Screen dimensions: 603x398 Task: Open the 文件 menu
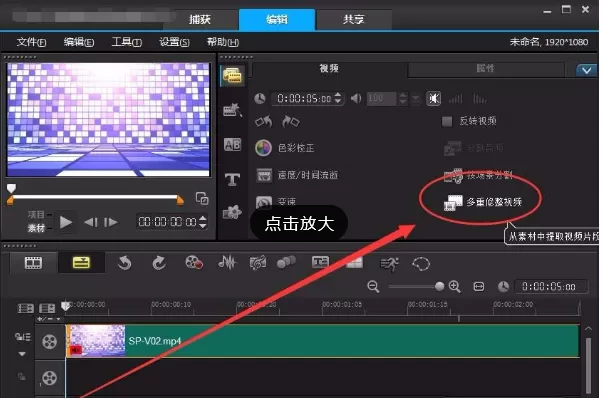pyautogui.click(x=31, y=42)
